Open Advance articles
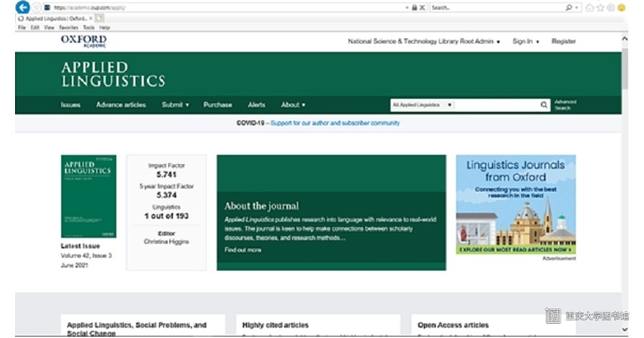The image size is (644, 338). pyautogui.click(x=121, y=105)
